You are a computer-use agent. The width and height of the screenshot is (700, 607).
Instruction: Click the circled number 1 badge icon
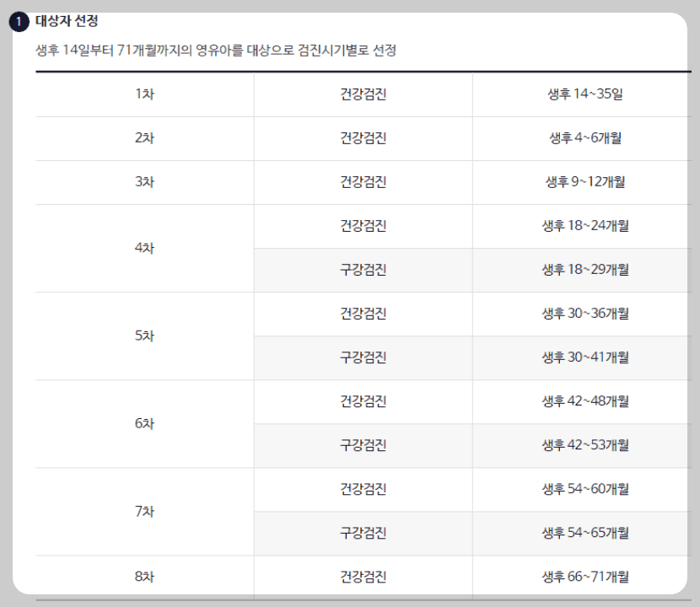click(x=17, y=19)
